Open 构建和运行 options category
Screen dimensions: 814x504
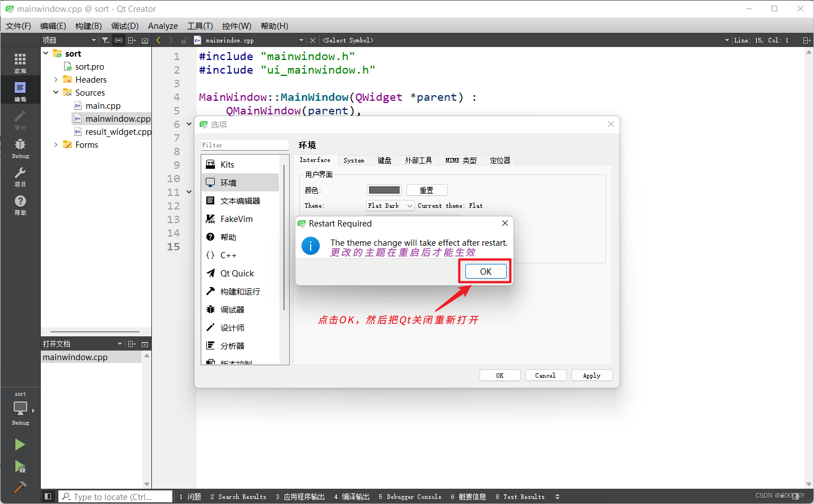[241, 291]
